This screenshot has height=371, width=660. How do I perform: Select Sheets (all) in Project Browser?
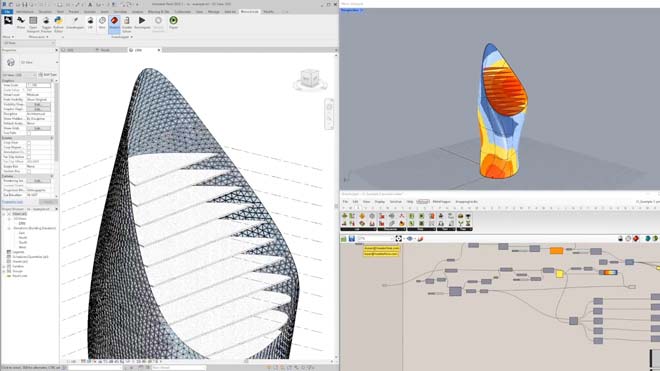[x=20, y=262]
